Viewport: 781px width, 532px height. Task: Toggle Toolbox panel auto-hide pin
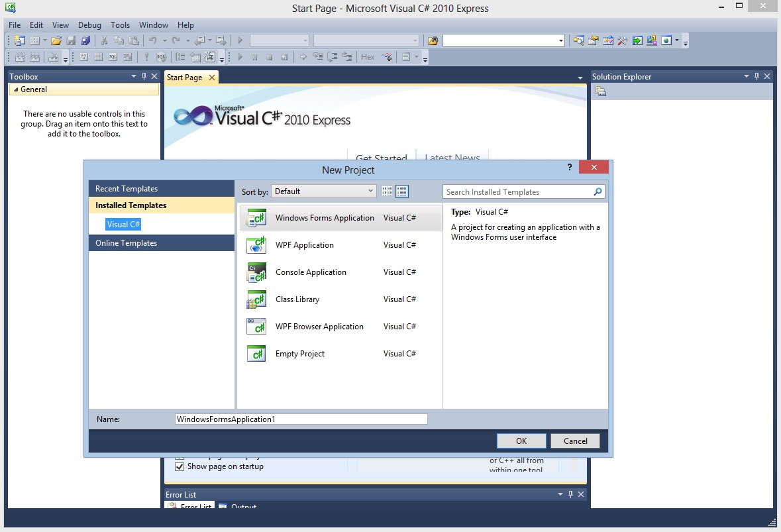pyautogui.click(x=144, y=76)
